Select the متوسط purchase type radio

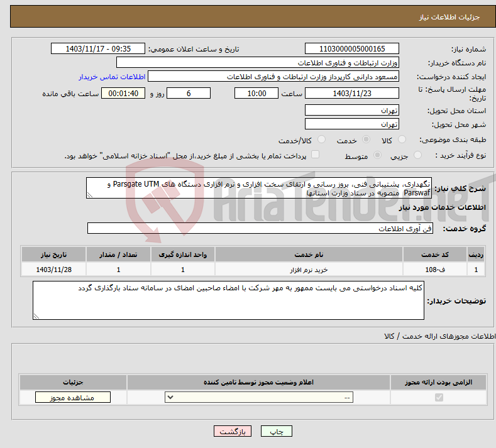pyautogui.click(x=377, y=155)
